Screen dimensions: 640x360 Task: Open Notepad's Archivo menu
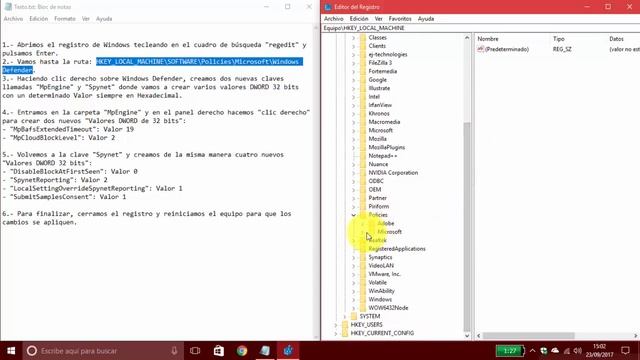coord(13,19)
